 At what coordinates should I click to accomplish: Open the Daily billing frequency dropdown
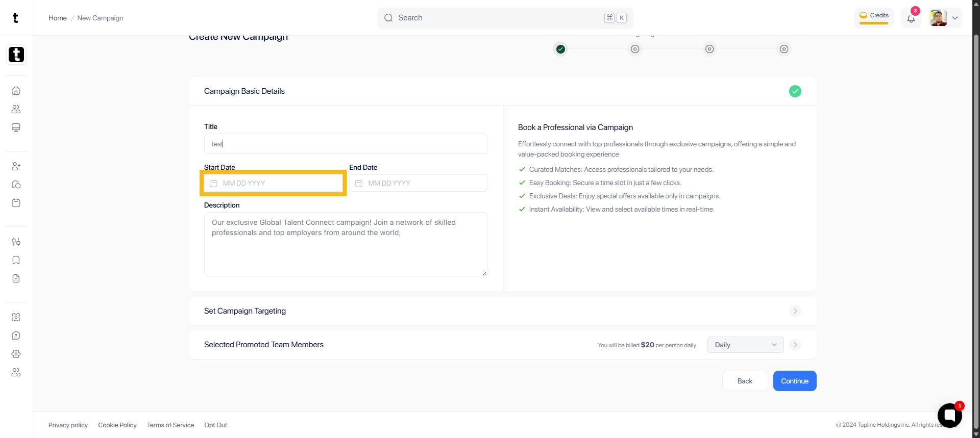coord(745,345)
